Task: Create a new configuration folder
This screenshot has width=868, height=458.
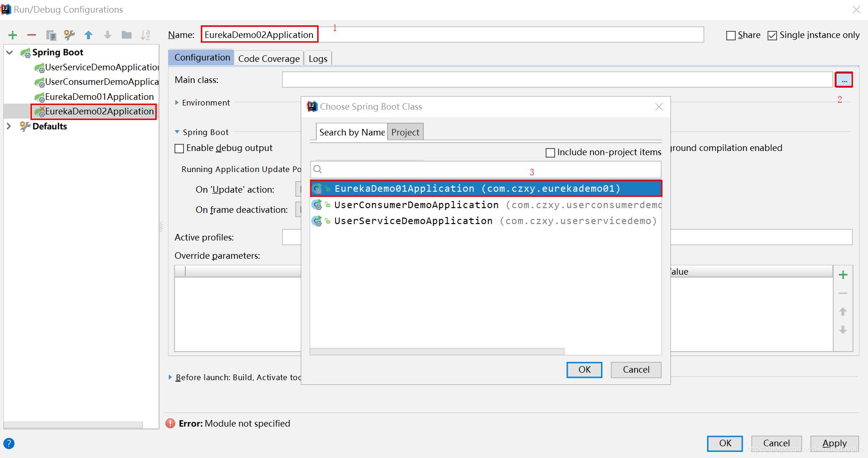Action: 126,35
